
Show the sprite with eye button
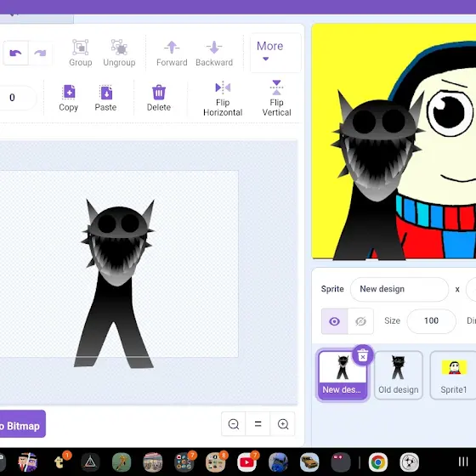[x=334, y=321]
